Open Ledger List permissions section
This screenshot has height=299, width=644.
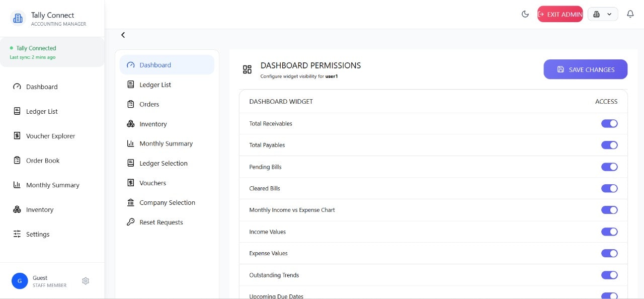pyautogui.click(x=167, y=85)
